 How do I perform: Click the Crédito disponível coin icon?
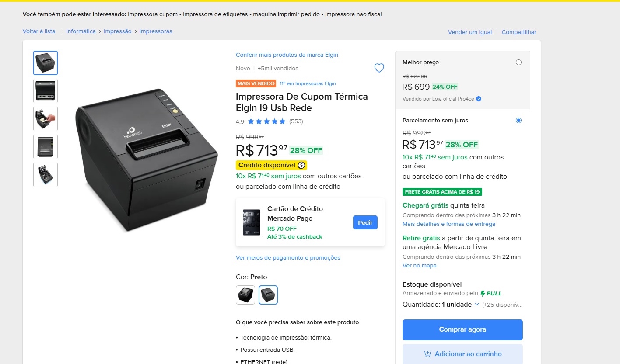(301, 165)
